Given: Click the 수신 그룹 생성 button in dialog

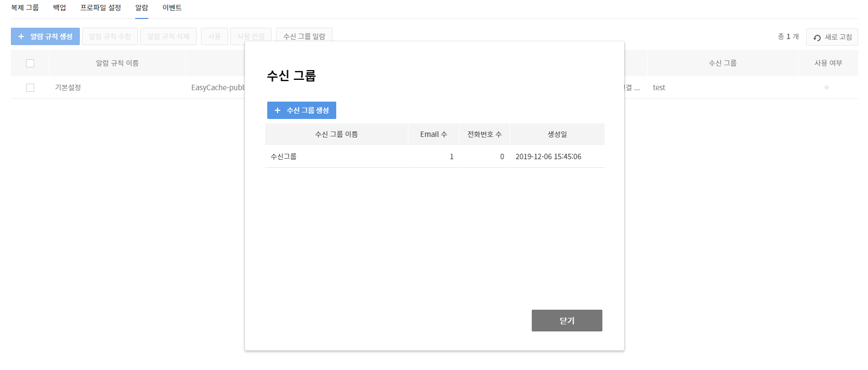Looking at the screenshot, I should click(x=301, y=110).
